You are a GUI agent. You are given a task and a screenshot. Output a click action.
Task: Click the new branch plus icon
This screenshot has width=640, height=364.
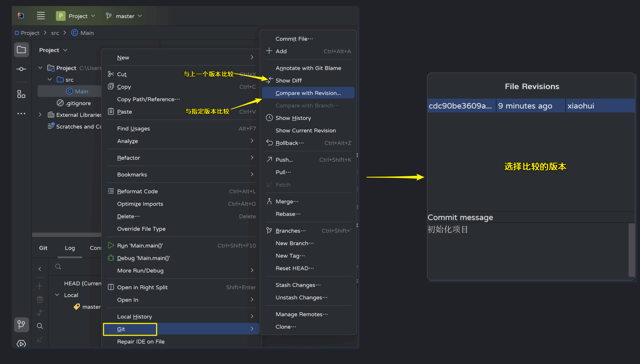pos(40,286)
